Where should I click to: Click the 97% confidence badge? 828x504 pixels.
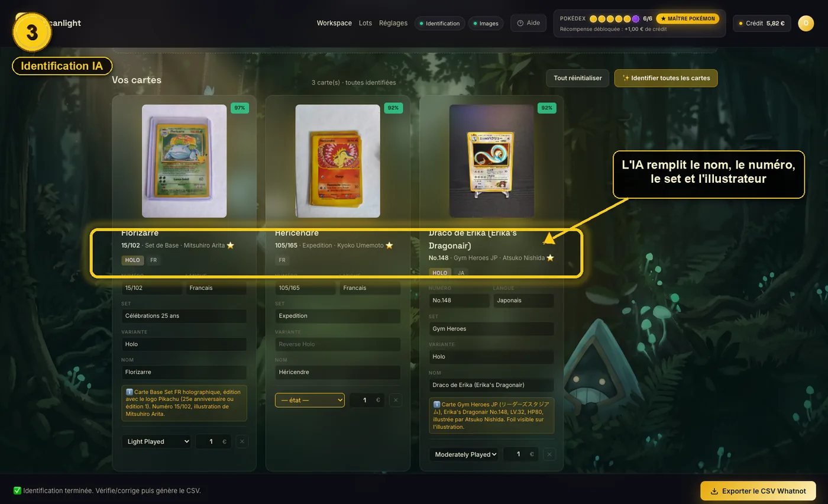pos(240,108)
